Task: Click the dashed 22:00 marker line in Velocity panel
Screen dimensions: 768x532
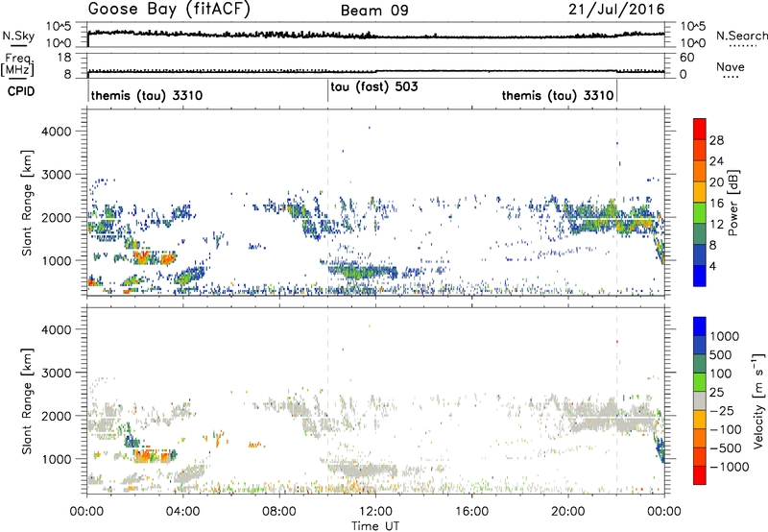Action: (616, 400)
